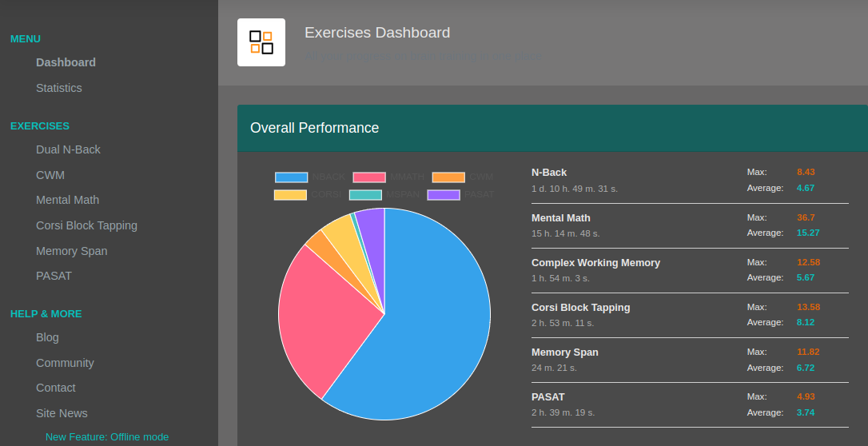Click PASAT max value 4.93
This screenshot has width=868, height=446.
[806, 396]
